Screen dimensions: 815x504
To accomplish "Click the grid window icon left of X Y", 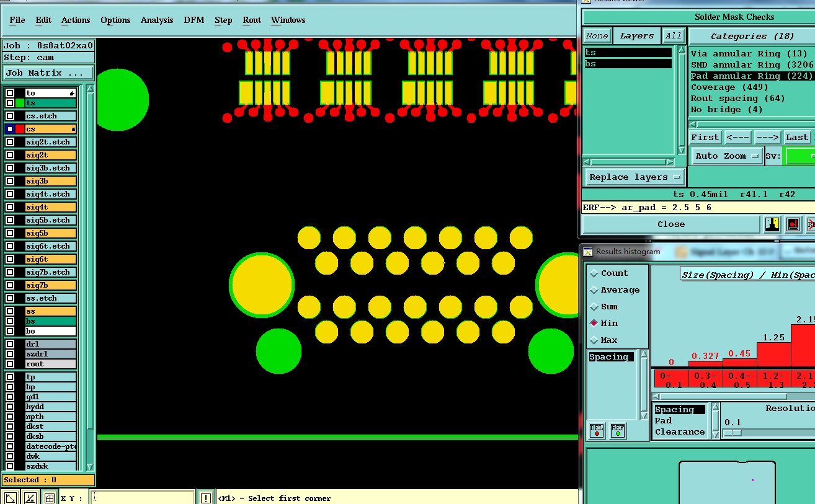I will [49, 498].
